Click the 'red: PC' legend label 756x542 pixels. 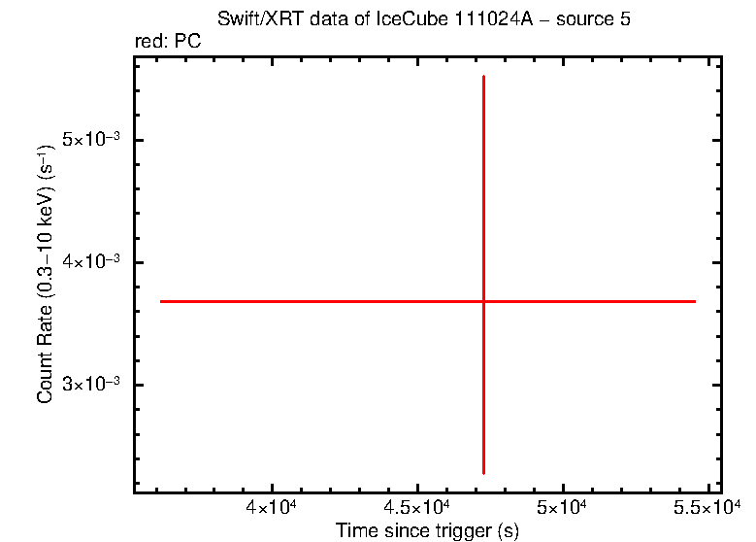click(x=168, y=42)
